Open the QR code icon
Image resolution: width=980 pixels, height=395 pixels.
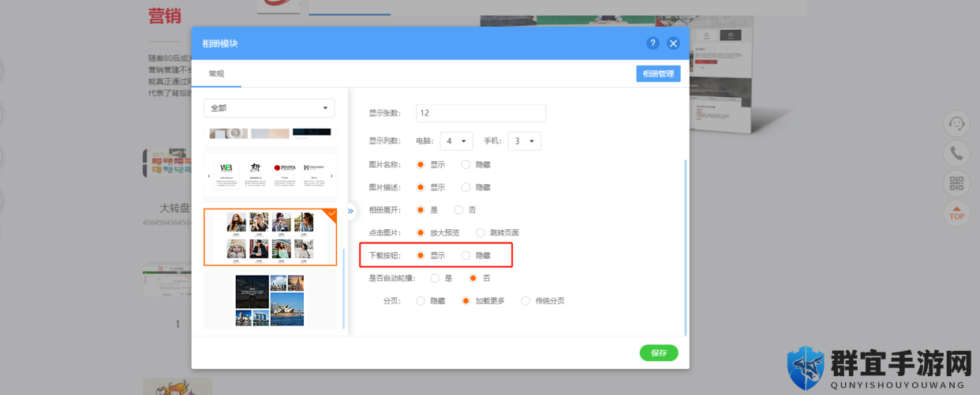956,184
